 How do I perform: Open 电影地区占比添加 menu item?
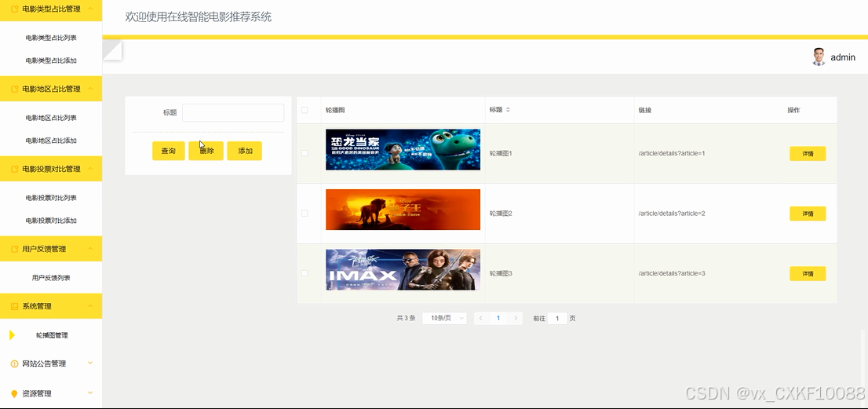[51, 141]
